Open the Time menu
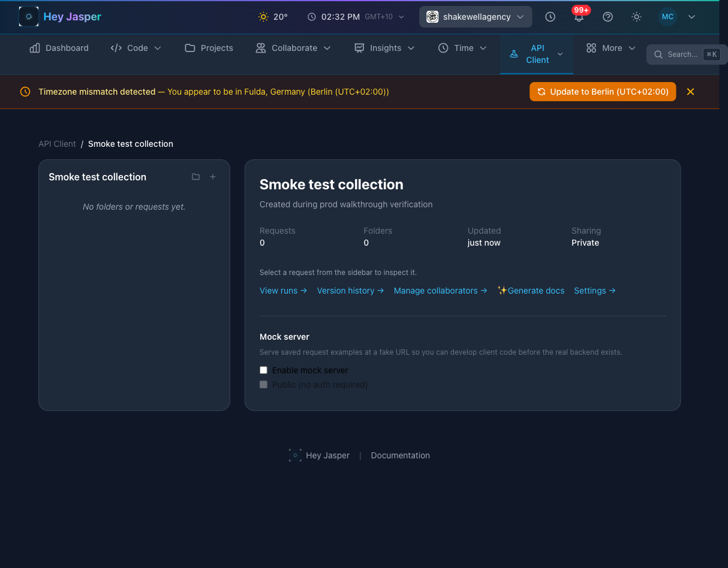Viewport: 728px width, 568px height. point(464,48)
